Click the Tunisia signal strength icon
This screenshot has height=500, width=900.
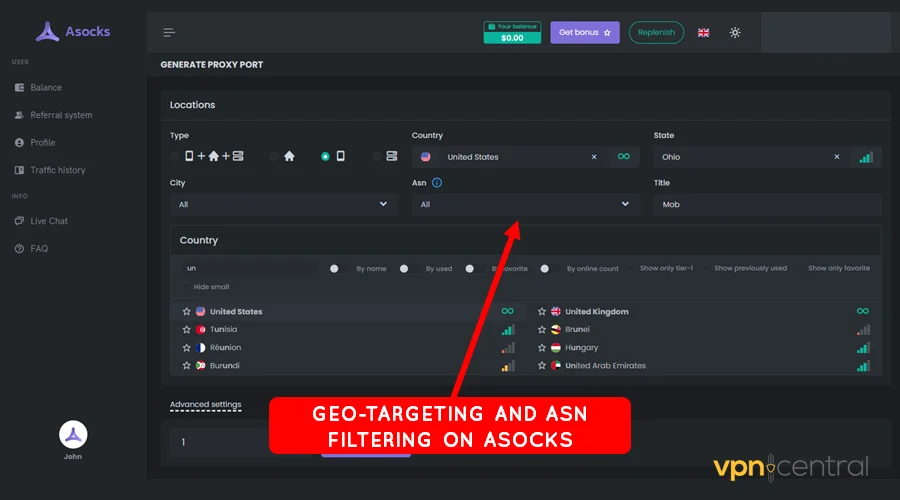(x=508, y=330)
